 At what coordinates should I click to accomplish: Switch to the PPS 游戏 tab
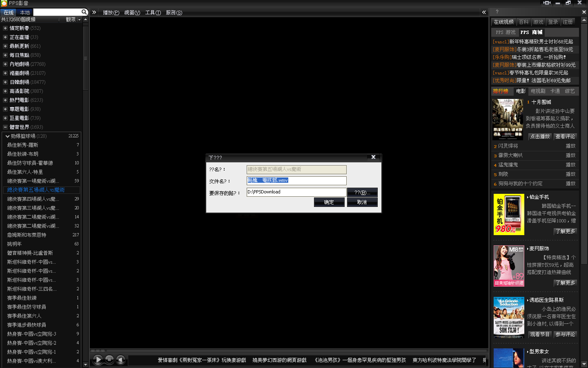[506, 32]
